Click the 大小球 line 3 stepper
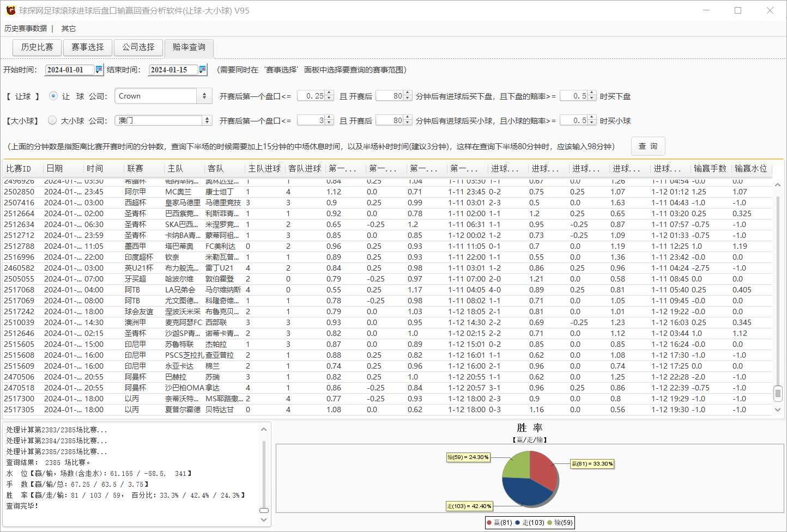 point(329,120)
